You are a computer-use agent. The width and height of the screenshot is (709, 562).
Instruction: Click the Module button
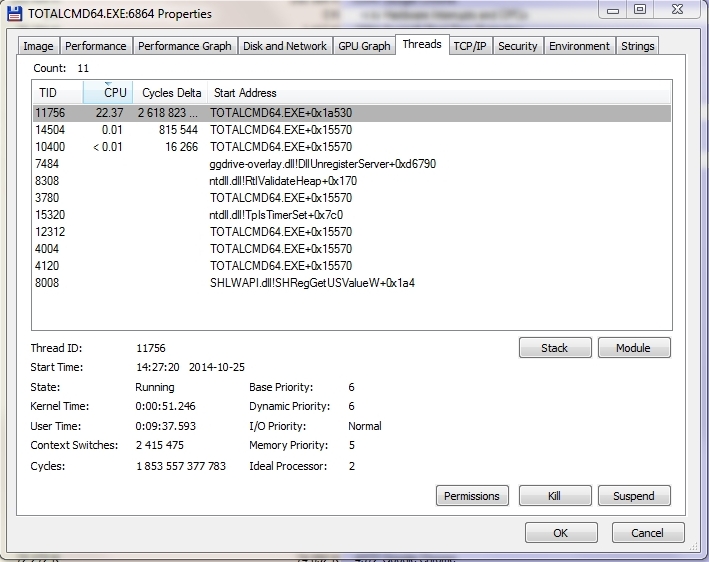pyautogui.click(x=634, y=348)
